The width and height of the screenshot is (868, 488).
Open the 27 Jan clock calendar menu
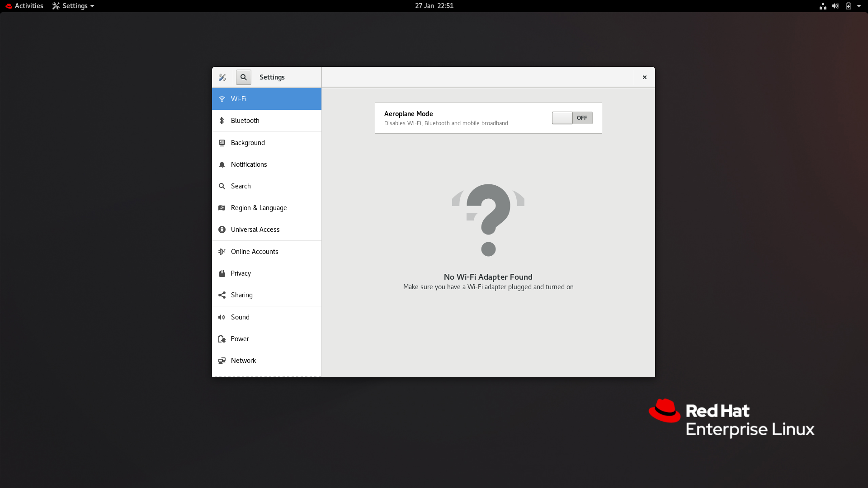[x=434, y=6]
